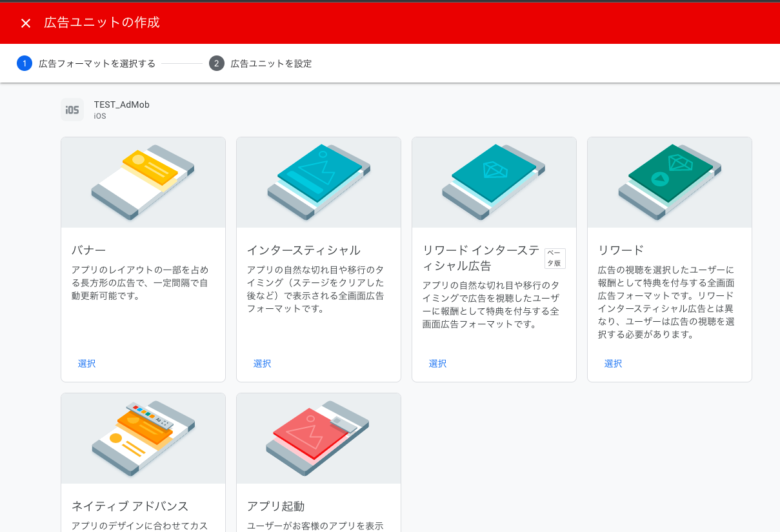780x532 pixels.
Task: Click the teal interstitial ad illustration
Action: tap(318, 182)
